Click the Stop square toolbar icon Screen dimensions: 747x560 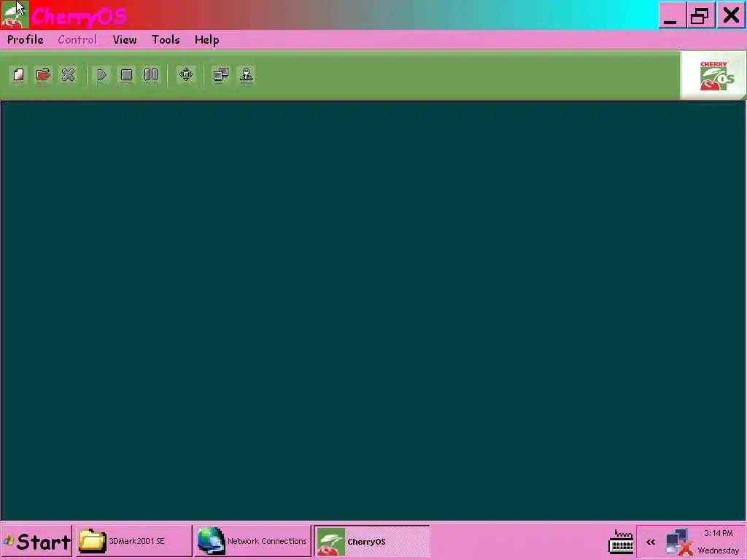point(126,75)
